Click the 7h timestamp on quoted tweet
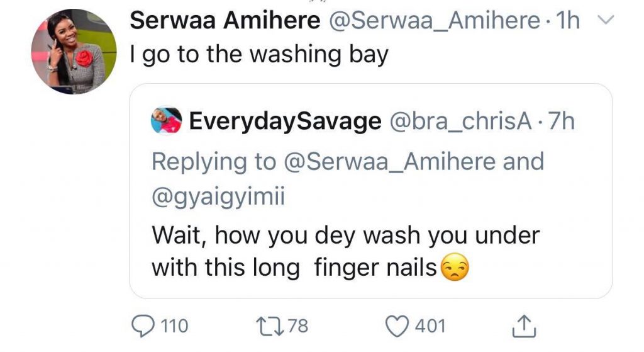The image size is (644, 352). 561,121
